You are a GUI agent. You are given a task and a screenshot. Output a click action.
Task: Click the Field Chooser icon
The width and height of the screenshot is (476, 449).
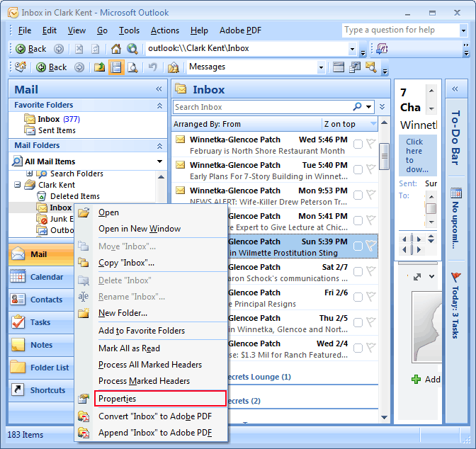coord(355,67)
